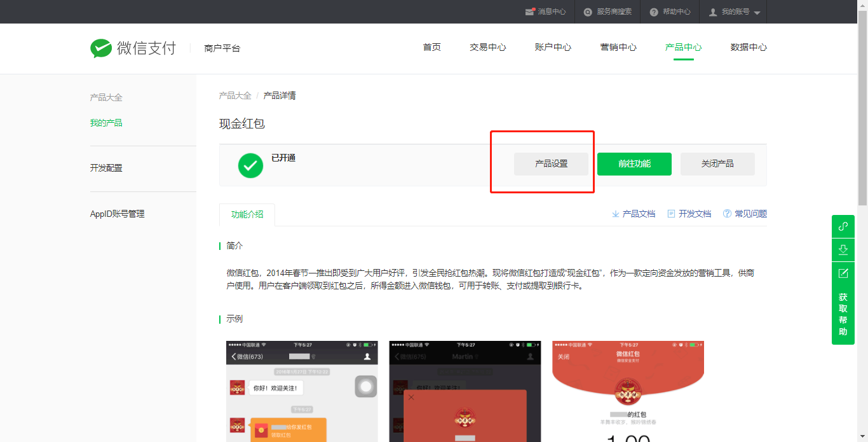
Task: Switch to the 营销中心 nav menu
Action: (x=618, y=47)
